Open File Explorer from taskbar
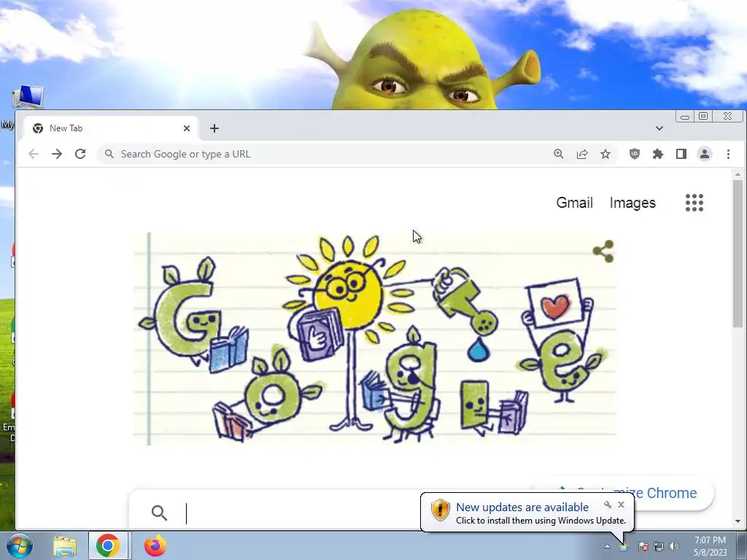Screen dimensions: 747x560 point(65,546)
